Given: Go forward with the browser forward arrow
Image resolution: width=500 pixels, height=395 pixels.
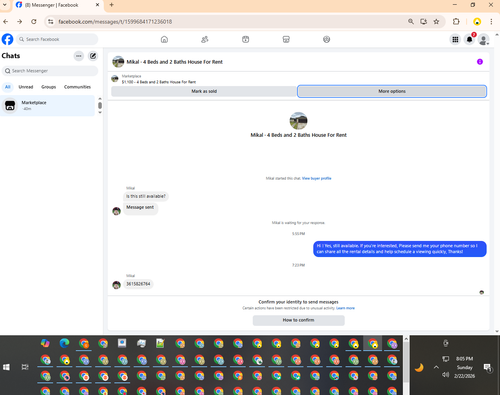Looking at the screenshot, I should (x=20, y=22).
